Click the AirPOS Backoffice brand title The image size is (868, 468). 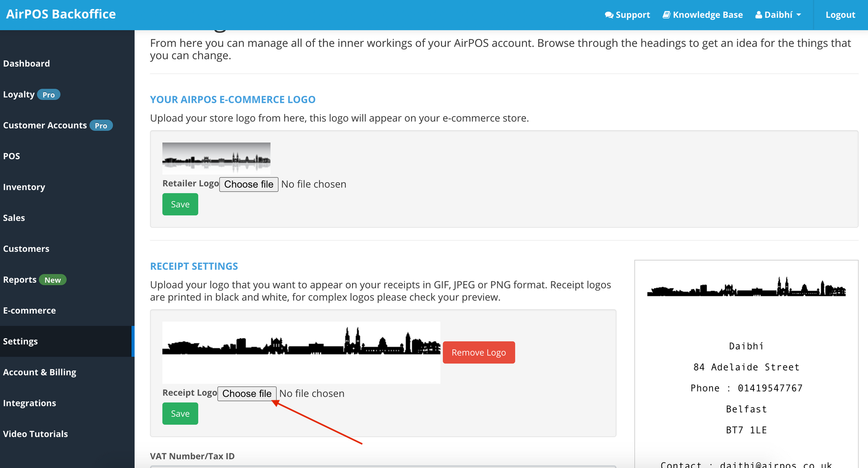61,14
